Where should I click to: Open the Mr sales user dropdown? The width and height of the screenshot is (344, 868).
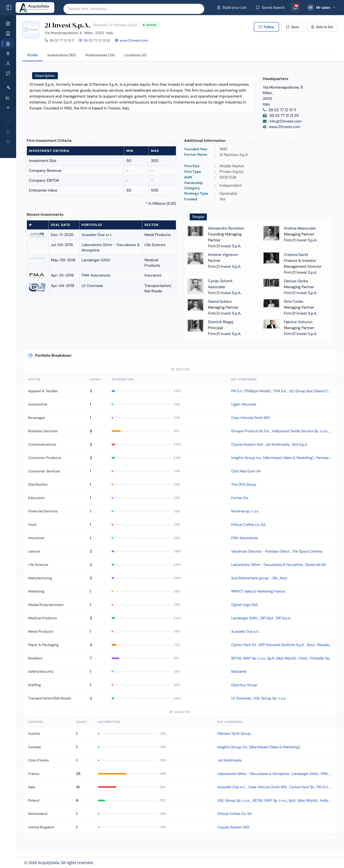[x=321, y=7]
